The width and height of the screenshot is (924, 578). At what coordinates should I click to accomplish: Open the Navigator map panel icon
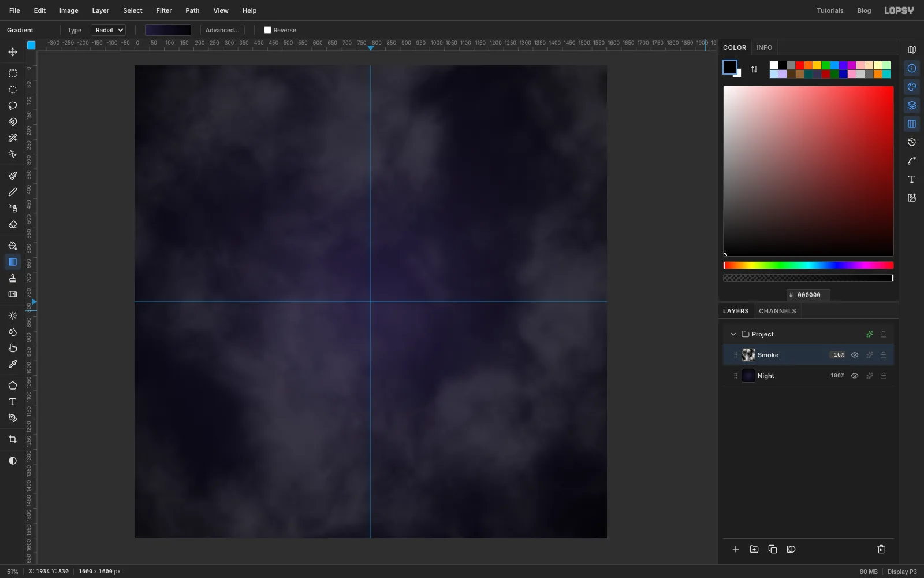point(912,50)
